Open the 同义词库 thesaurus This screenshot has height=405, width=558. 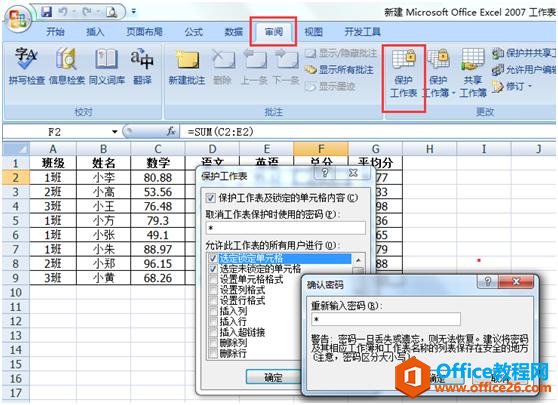pos(106,66)
